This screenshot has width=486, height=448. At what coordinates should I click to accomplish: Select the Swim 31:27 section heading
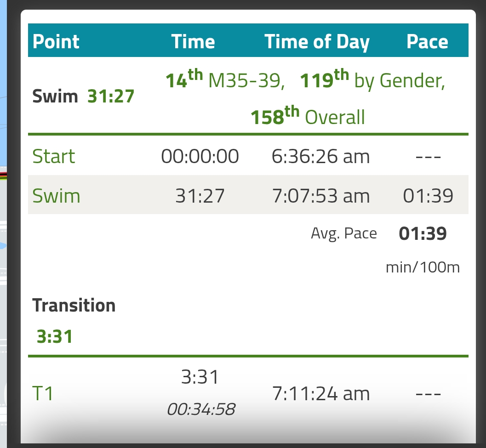[83, 96]
